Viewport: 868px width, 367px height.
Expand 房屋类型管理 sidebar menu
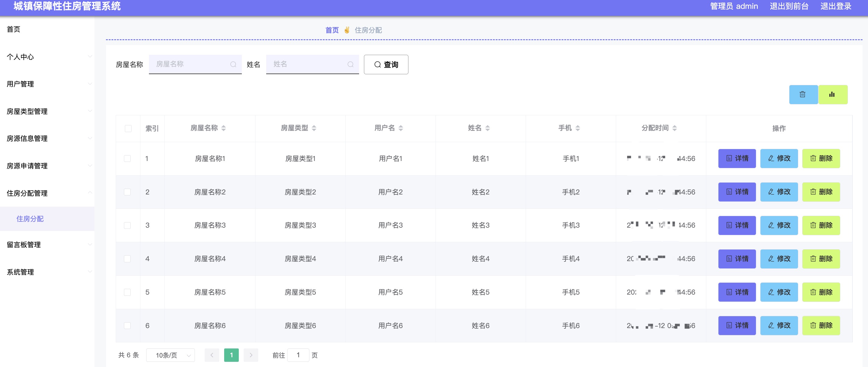click(x=47, y=111)
